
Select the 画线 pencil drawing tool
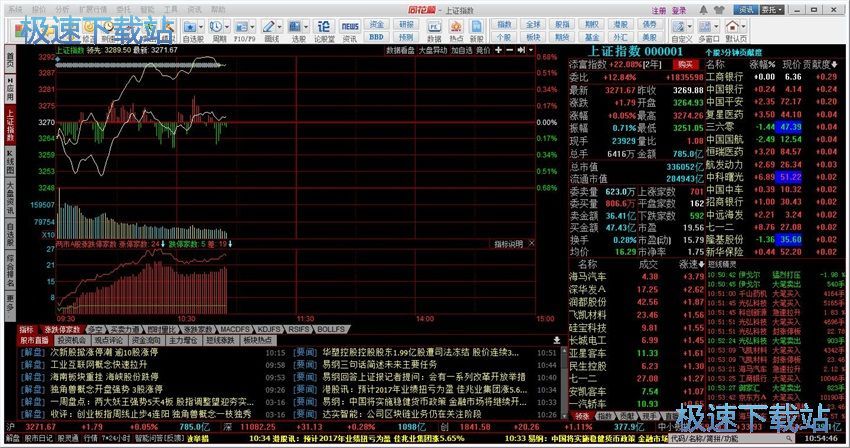pyautogui.click(x=269, y=27)
